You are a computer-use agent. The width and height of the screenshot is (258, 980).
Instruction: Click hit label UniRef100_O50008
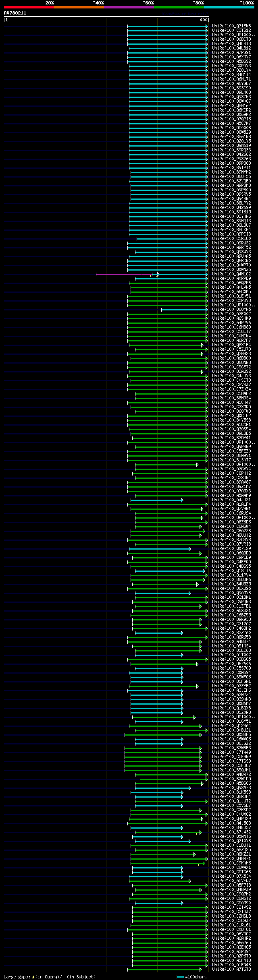[x=231, y=128]
